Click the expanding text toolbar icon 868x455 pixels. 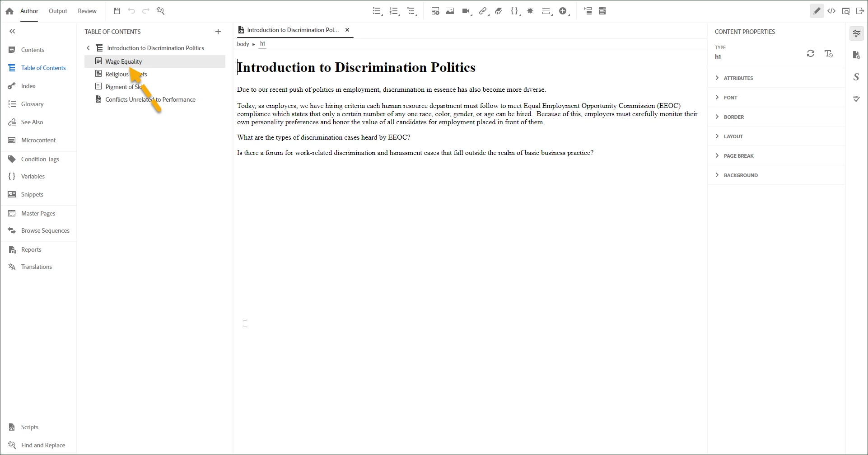588,11
